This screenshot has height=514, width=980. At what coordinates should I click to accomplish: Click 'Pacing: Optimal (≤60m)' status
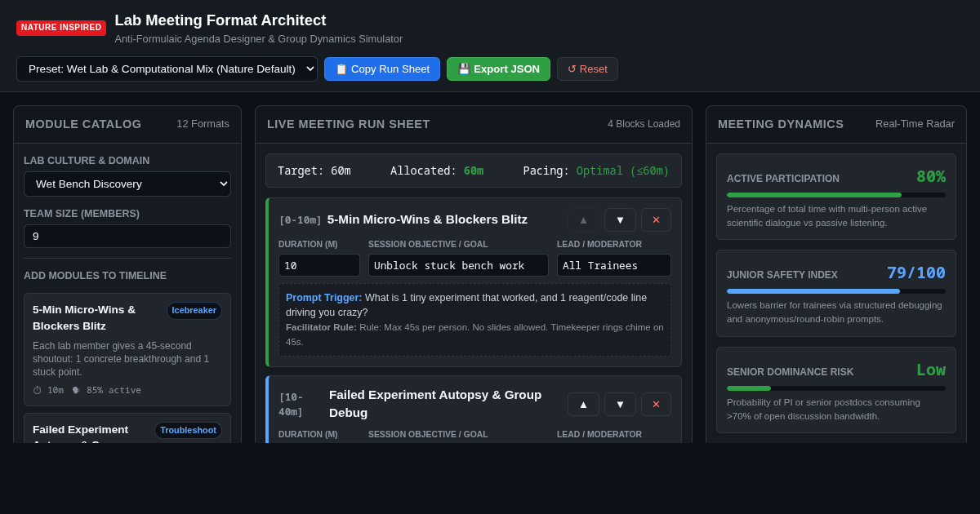[596, 171]
